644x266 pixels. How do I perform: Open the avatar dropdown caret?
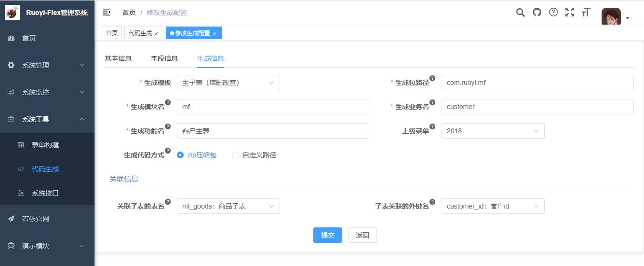click(x=628, y=18)
